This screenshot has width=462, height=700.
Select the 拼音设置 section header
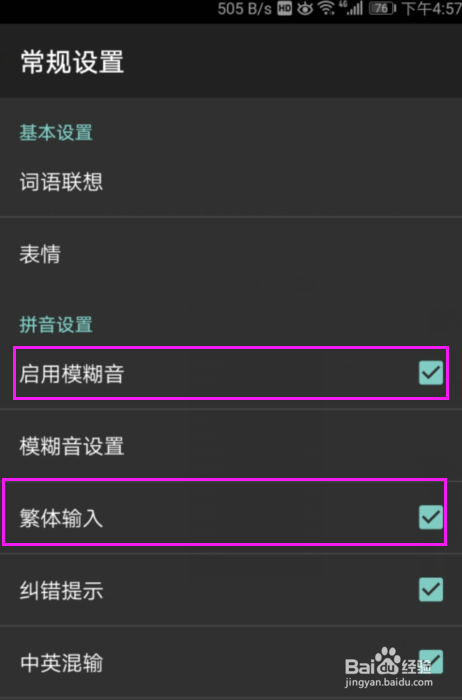pyautogui.click(x=56, y=325)
